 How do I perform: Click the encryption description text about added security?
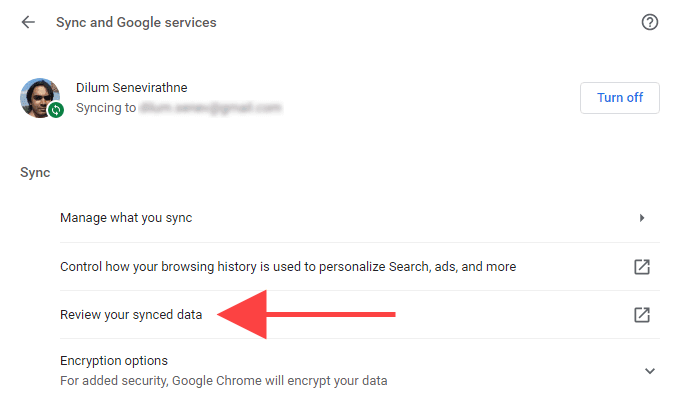[x=223, y=380]
